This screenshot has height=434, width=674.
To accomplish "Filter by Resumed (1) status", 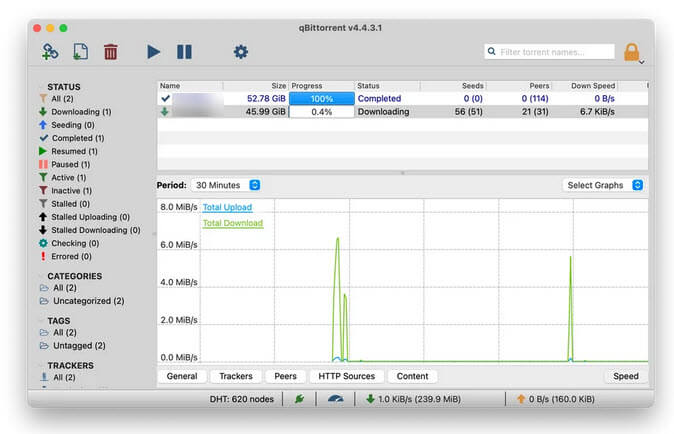I will (x=68, y=151).
